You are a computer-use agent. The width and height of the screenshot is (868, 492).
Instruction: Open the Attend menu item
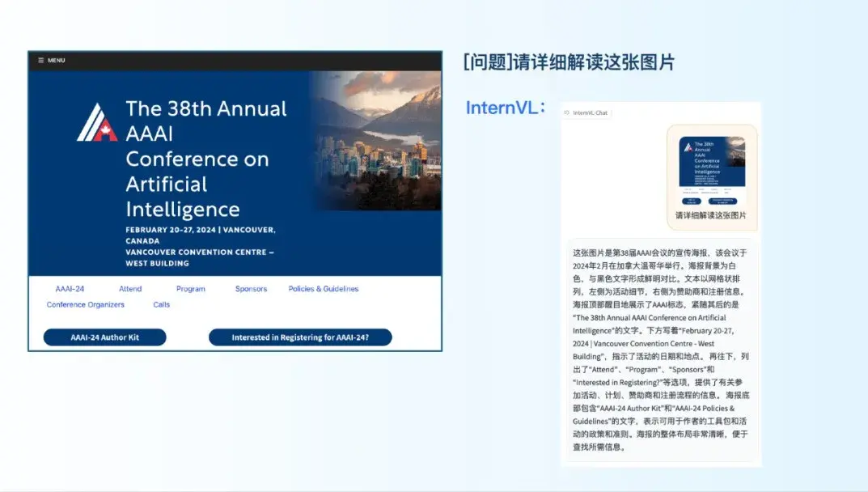(129, 288)
